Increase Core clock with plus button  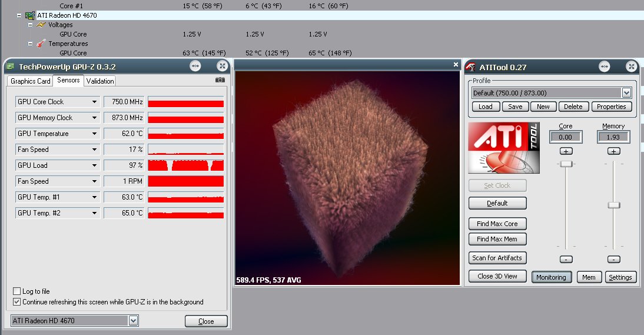(x=566, y=151)
